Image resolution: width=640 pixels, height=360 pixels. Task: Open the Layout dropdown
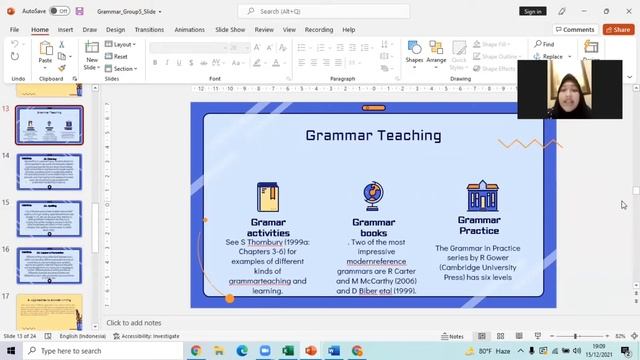click(120, 44)
